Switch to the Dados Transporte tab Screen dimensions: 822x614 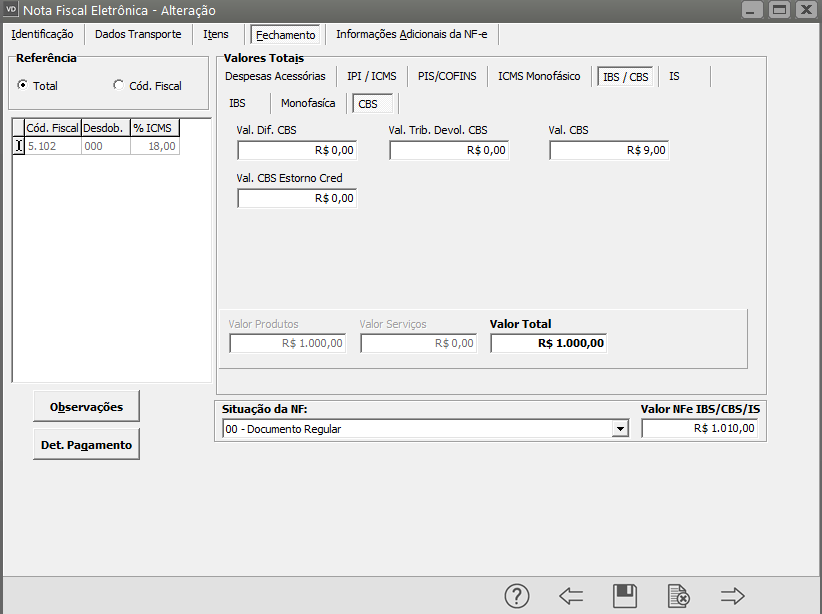[138, 34]
